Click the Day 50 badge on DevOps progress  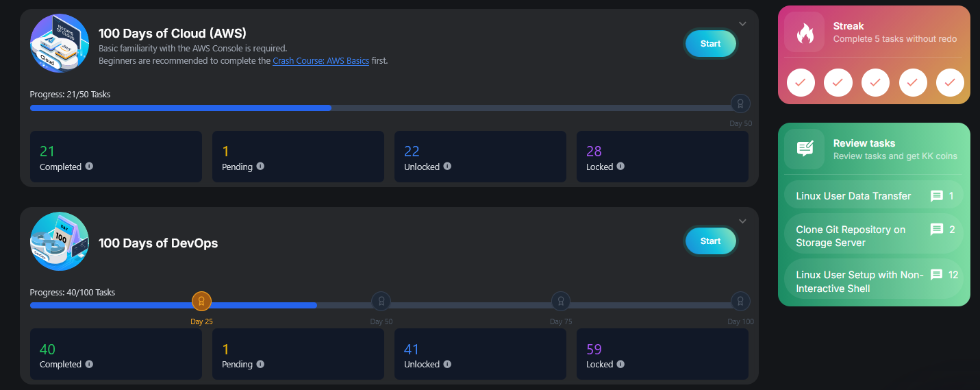tap(381, 301)
